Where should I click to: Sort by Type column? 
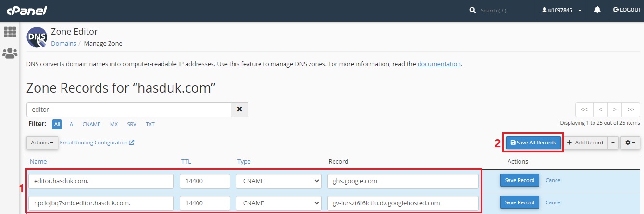pos(244,162)
